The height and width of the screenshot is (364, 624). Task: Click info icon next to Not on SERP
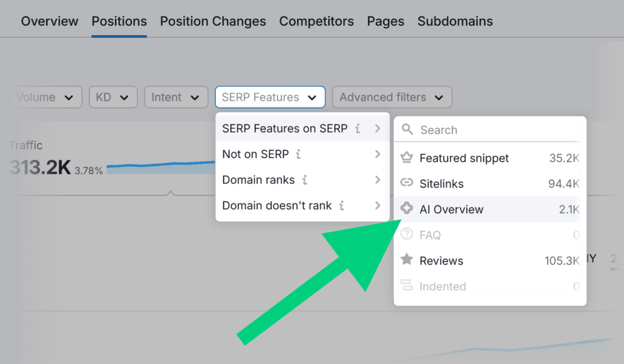(x=298, y=155)
